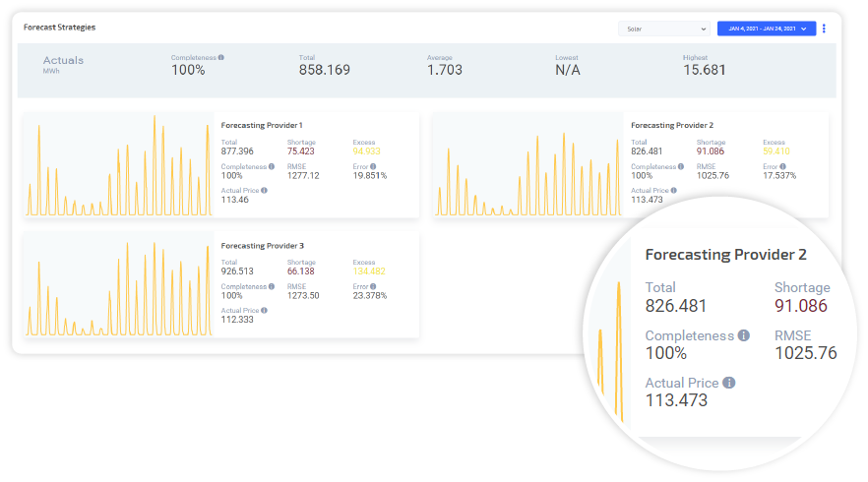Select the Forecasting Provider 3 chart
868x482 pixels.
[118, 285]
